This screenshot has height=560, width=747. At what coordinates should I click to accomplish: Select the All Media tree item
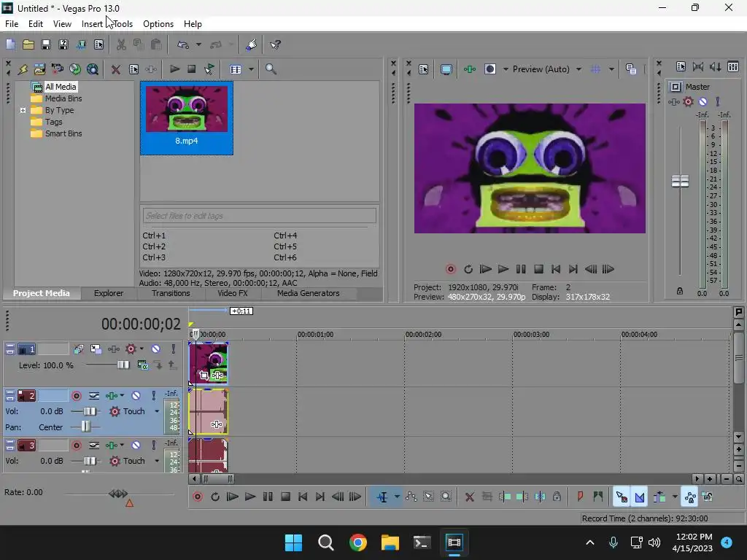(60, 87)
